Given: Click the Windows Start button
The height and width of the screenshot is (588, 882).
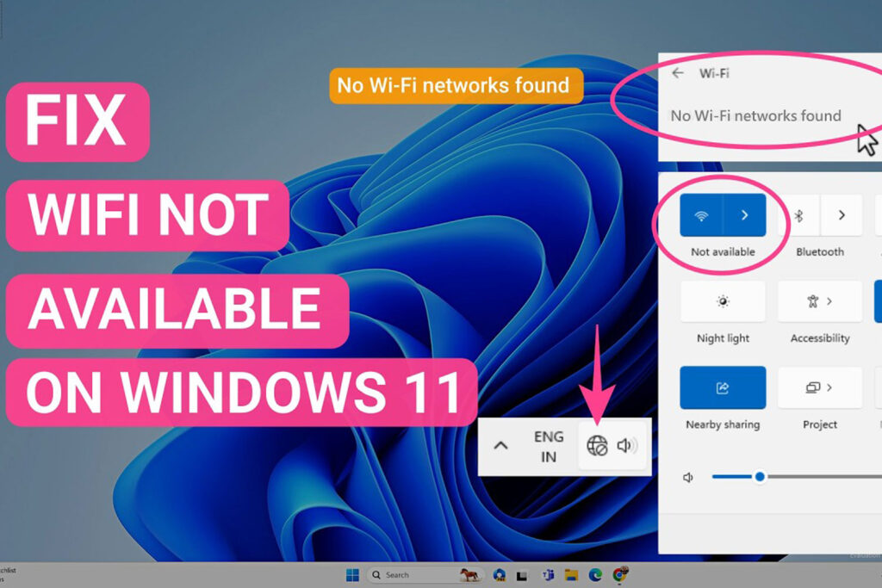Looking at the screenshot, I should [x=352, y=574].
